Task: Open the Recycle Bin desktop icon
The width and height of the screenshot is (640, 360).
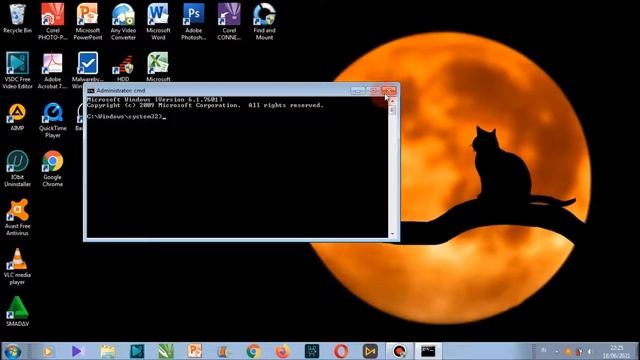Action: tap(17, 19)
